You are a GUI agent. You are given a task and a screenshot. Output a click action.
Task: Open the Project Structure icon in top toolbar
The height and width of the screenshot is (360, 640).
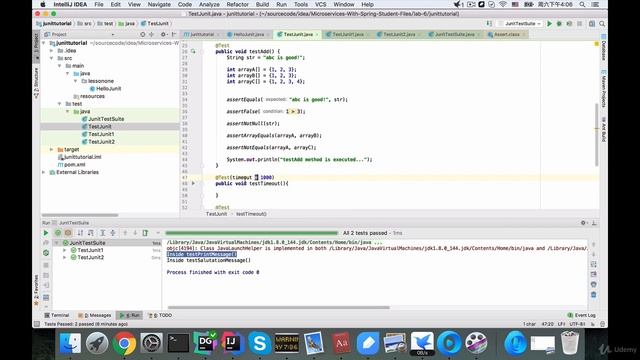591,24
